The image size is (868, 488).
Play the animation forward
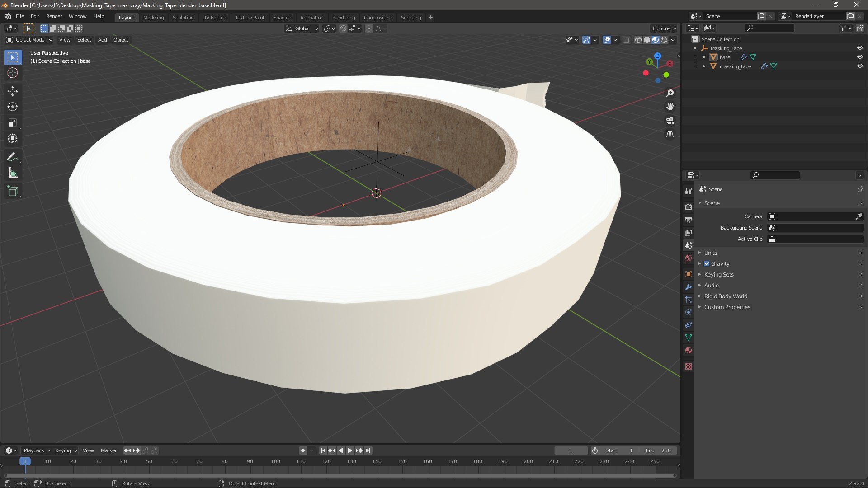pos(350,450)
